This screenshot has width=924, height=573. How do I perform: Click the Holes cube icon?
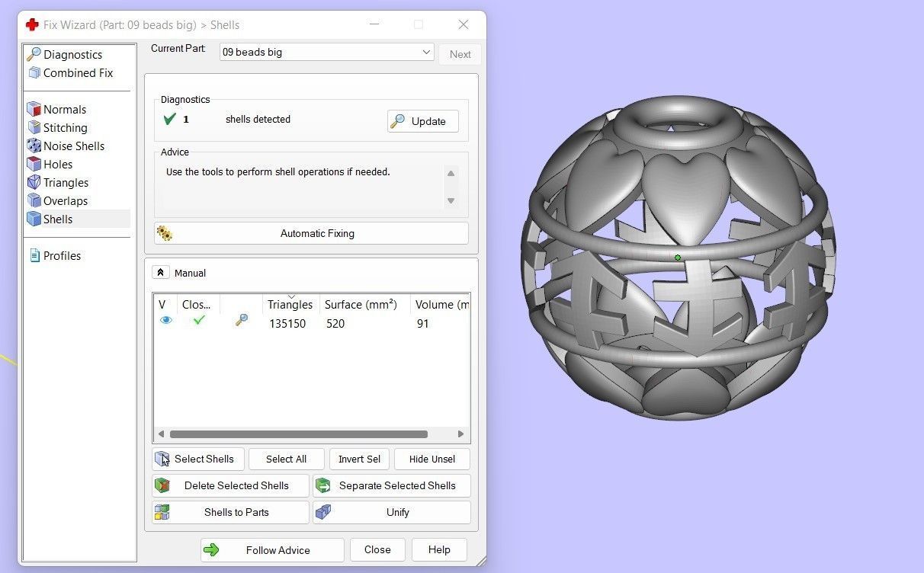pyautogui.click(x=34, y=165)
